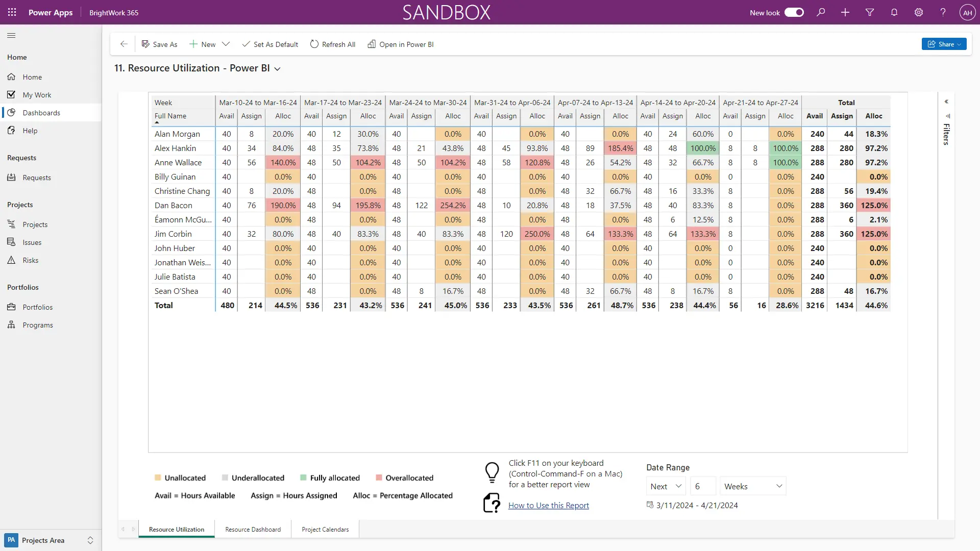Open the Weeks unit dropdown
Viewport: 980px width, 551px height.
coord(752,486)
